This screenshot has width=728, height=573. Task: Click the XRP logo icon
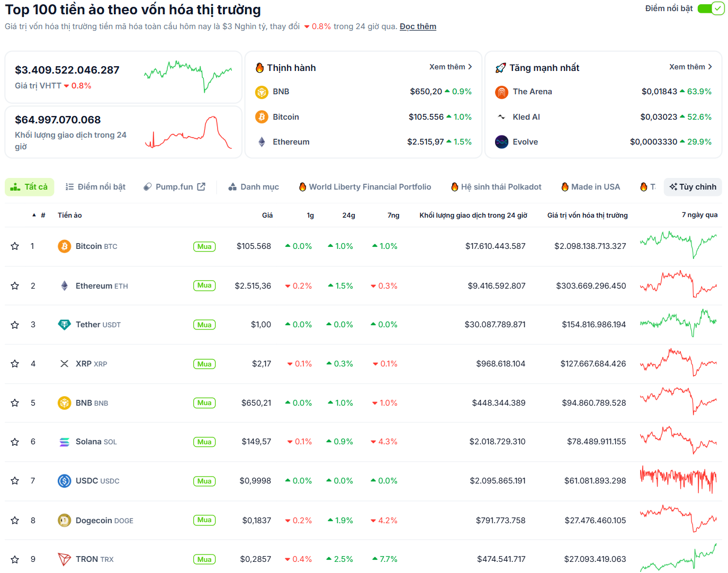[64, 364]
